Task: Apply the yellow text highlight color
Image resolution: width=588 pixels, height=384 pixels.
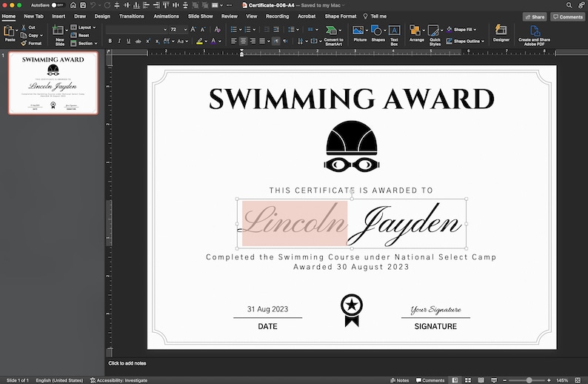Action: 200,41
